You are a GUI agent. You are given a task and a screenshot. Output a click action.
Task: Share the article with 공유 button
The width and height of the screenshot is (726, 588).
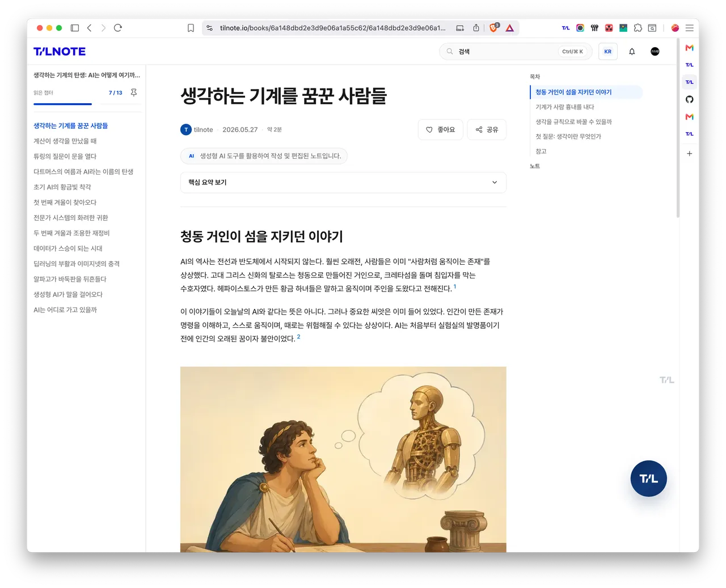(487, 129)
